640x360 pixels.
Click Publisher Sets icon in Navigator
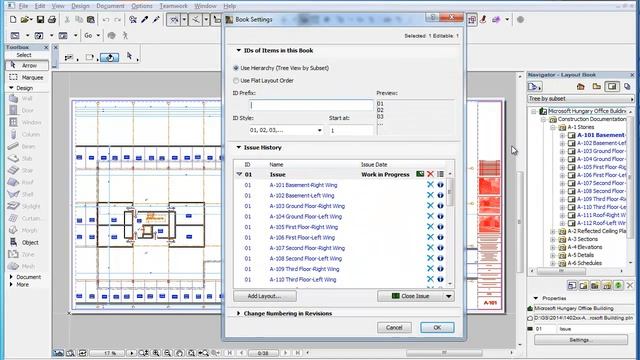point(627,87)
